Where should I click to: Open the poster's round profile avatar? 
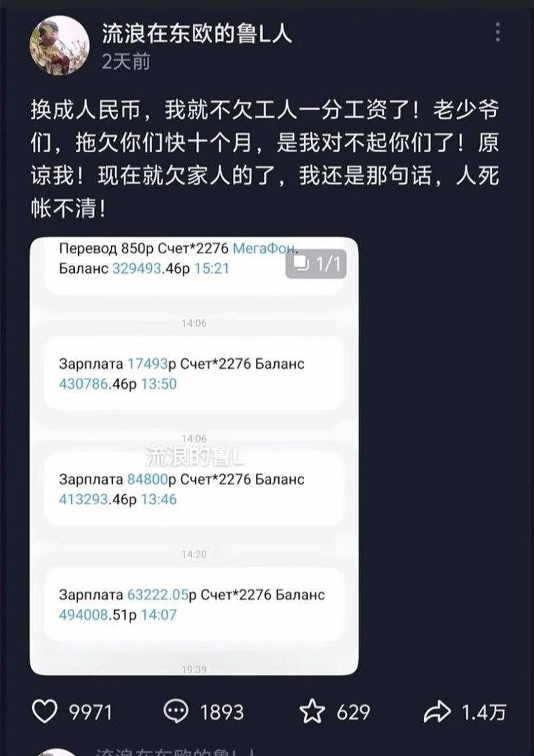click(59, 45)
